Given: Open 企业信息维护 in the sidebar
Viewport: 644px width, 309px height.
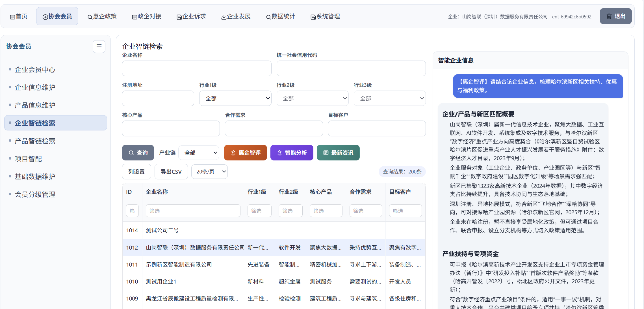Looking at the screenshot, I should 56,87.
